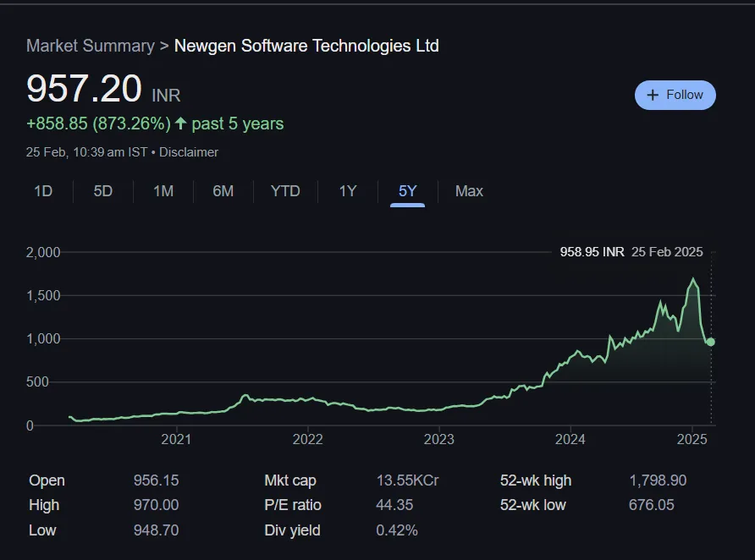
Task: Open the Market Summary link
Action: 91,46
